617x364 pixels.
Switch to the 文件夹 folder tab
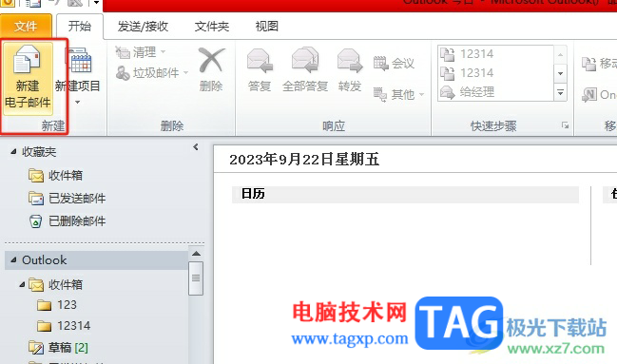coord(212,27)
